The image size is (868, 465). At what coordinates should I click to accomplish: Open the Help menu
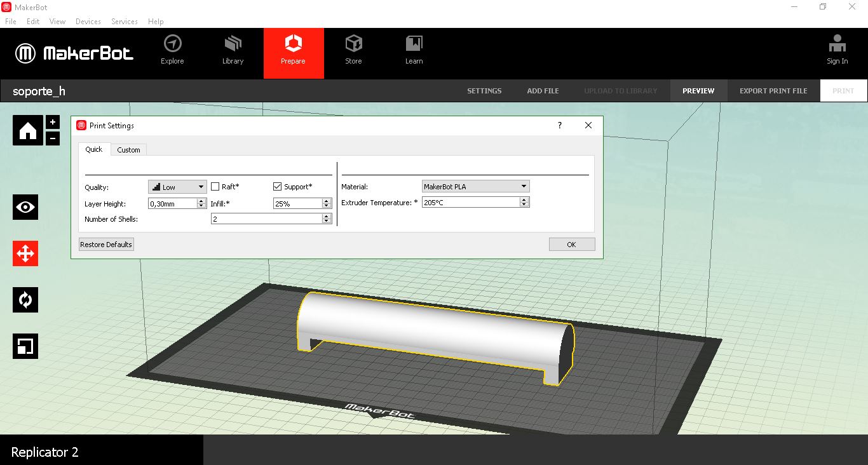(156, 21)
